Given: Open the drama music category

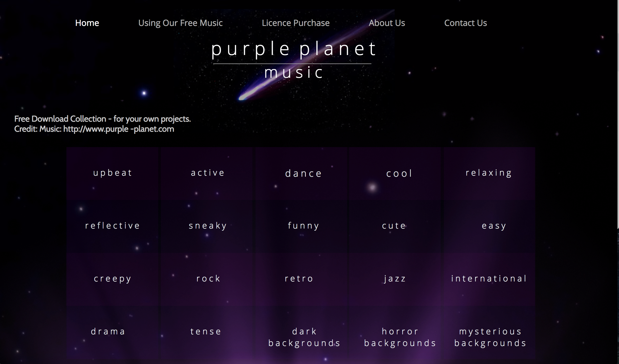Looking at the screenshot, I should (x=108, y=331).
